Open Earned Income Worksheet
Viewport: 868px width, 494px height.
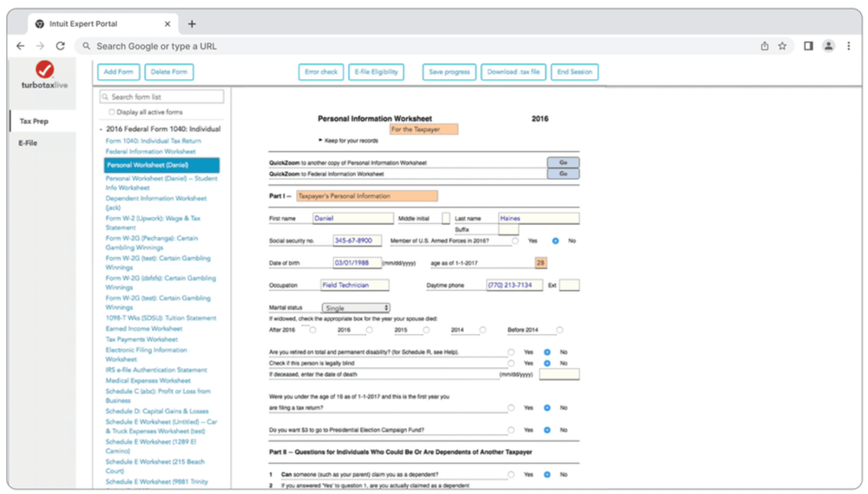(144, 328)
